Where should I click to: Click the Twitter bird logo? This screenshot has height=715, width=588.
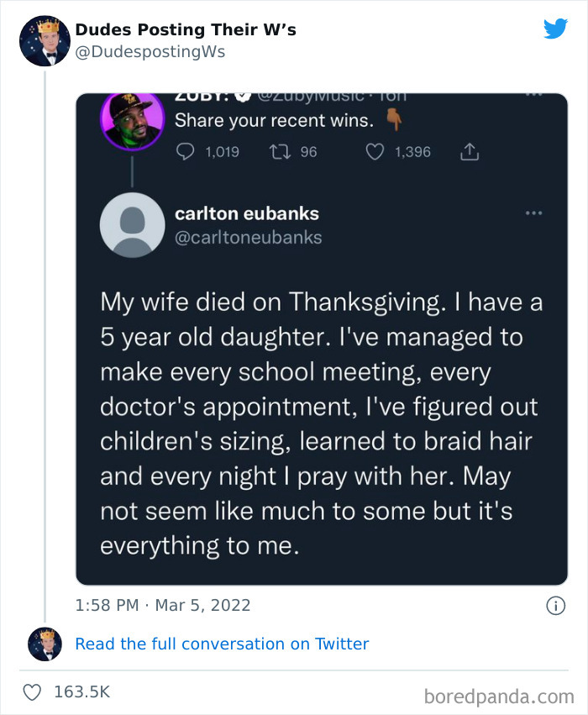point(555,28)
